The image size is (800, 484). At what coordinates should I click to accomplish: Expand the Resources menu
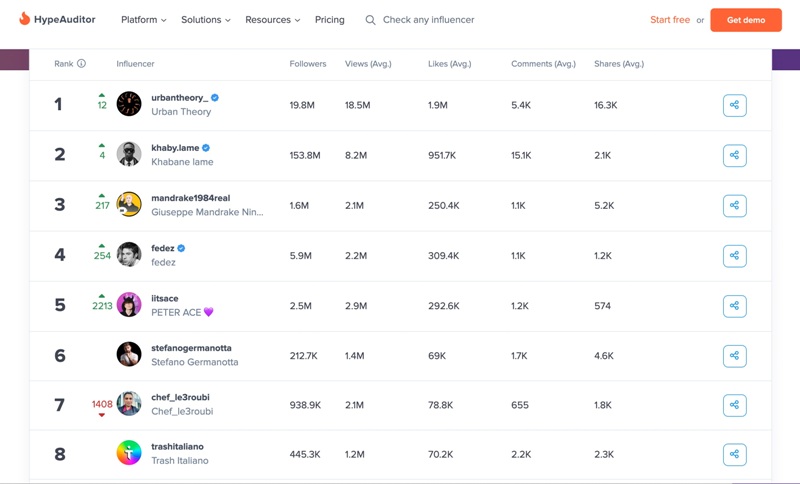pyautogui.click(x=272, y=20)
